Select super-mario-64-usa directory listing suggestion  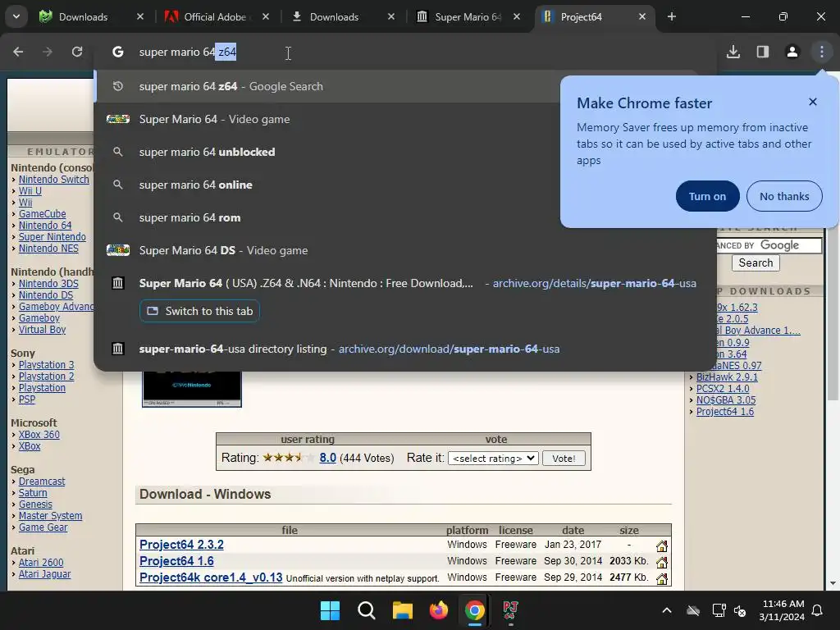tap(405, 349)
